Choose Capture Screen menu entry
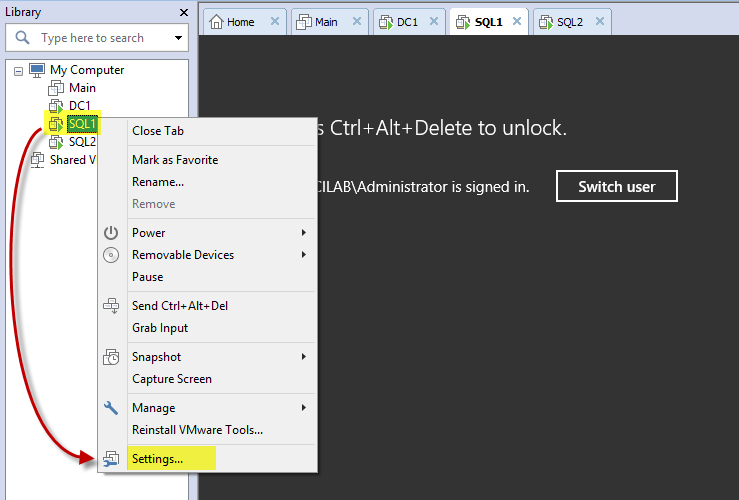This screenshot has width=739, height=500. click(x=207, y=379)
